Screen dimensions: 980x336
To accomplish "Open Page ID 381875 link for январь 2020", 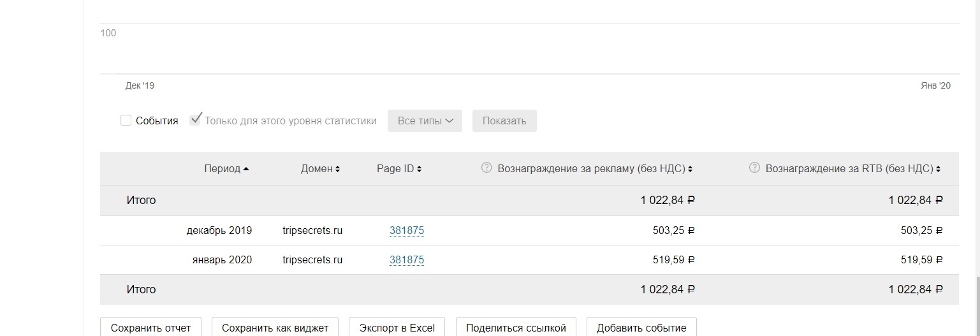I will [x=407, y=260].
